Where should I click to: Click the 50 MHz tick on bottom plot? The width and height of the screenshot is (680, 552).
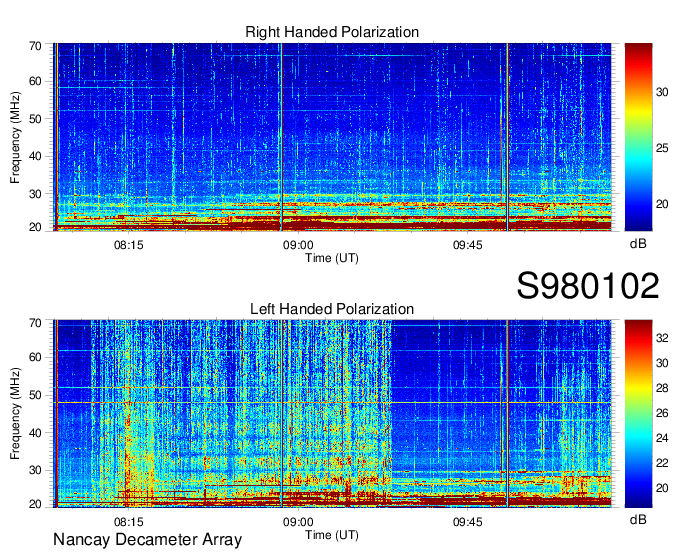point(35,395)
